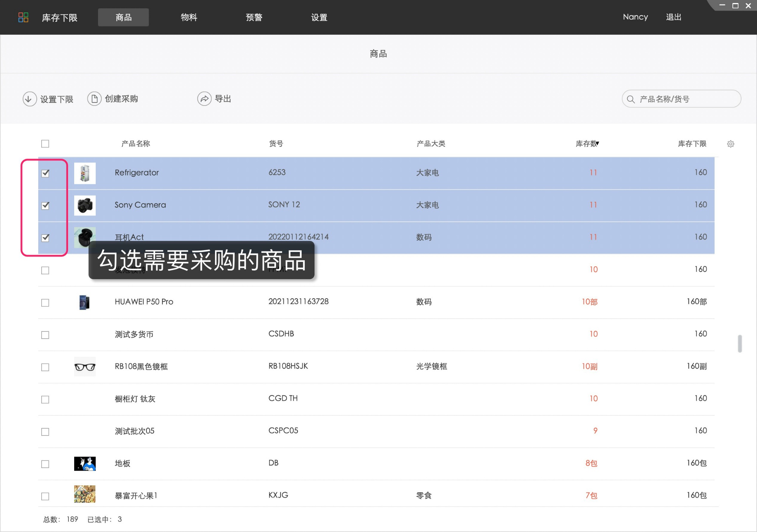Focus the 产品名称/货号 search field
The height and width of the screenshot is (532, 757).
[681, 99]
